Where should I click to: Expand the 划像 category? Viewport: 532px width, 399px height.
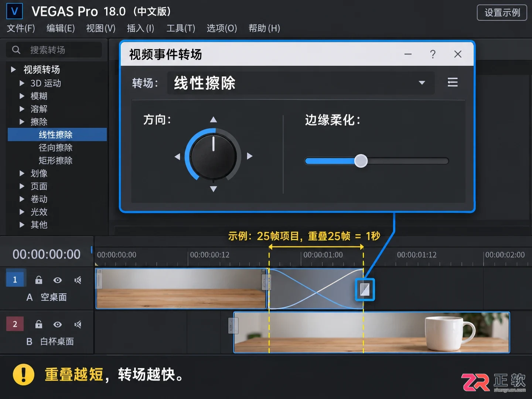[22, 173]
